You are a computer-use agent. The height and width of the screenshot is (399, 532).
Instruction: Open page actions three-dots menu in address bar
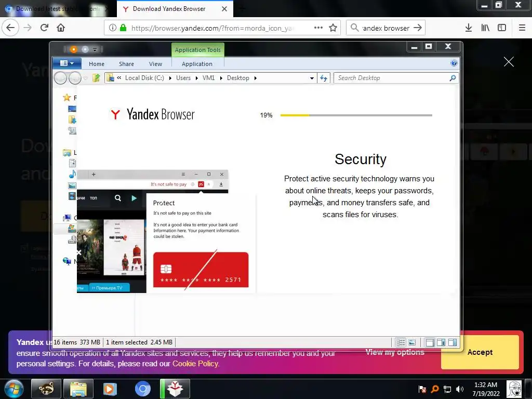[x=318, y=28]
